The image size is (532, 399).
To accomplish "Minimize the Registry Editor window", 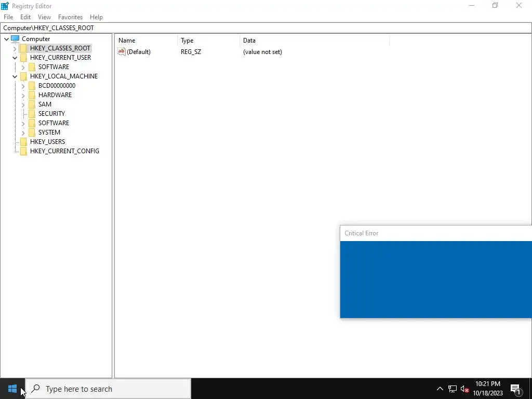I will (472, 5).
